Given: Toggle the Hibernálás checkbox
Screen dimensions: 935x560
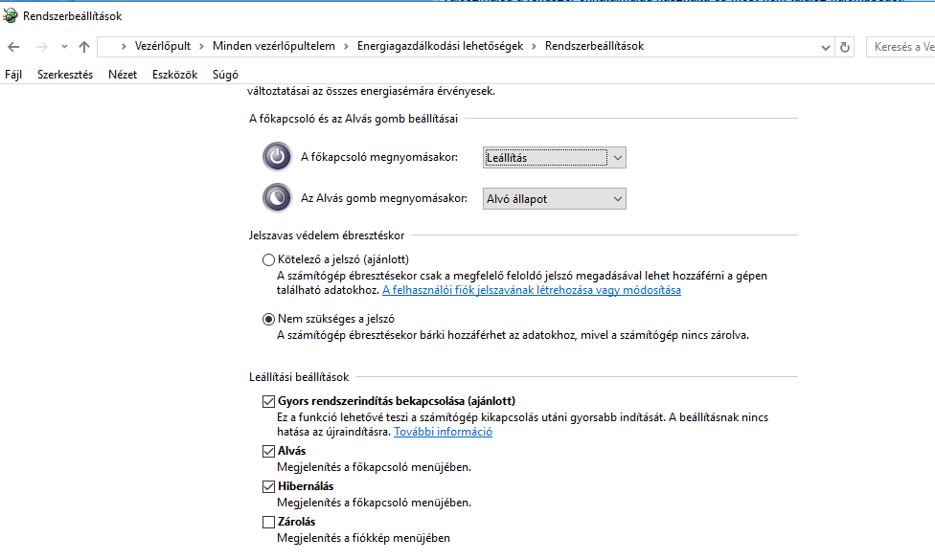Looking at the screenshot, I should (268, 486).
